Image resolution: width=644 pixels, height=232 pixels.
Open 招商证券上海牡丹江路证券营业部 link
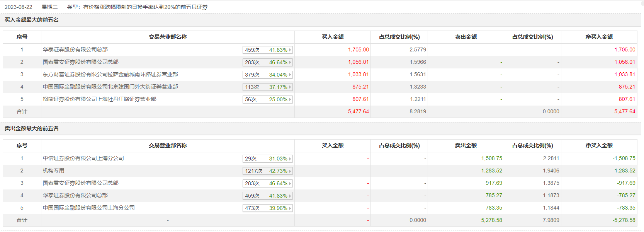click(x=99, y=99)
